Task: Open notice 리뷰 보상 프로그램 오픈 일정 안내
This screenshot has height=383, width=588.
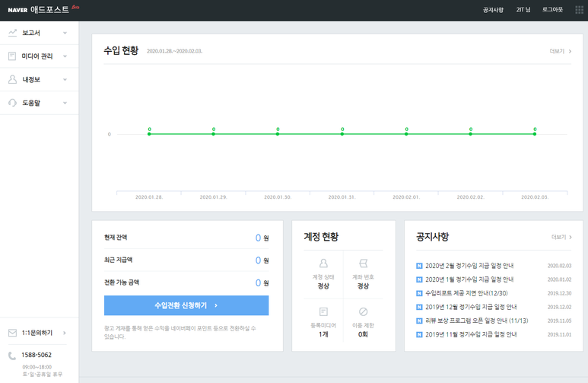Action: (477, 321)
